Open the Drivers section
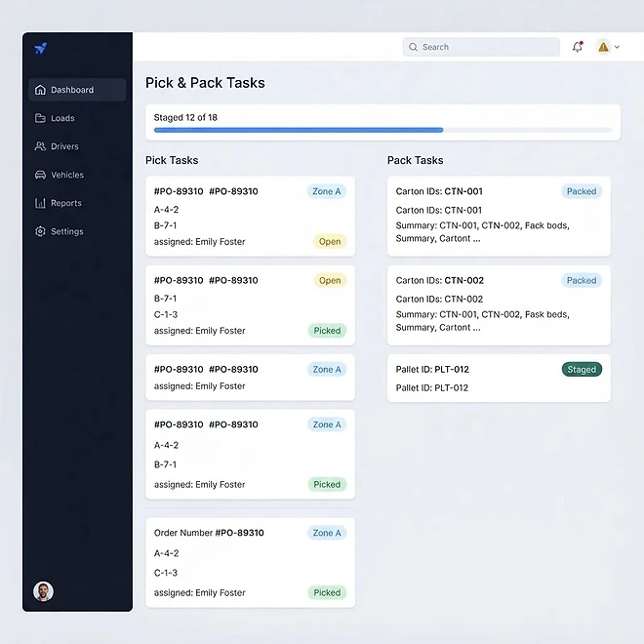 tap(77, 146)
